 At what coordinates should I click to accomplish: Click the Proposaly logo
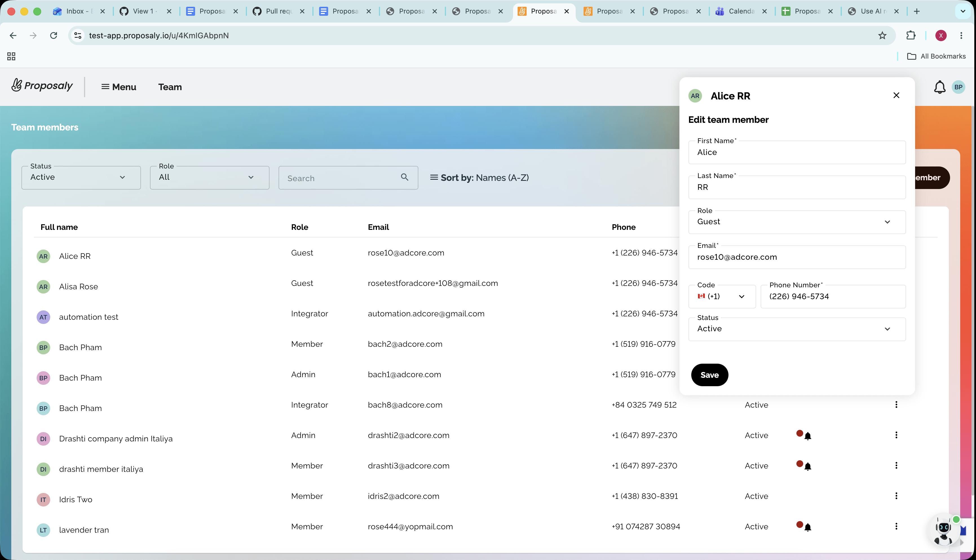point(42,85)
